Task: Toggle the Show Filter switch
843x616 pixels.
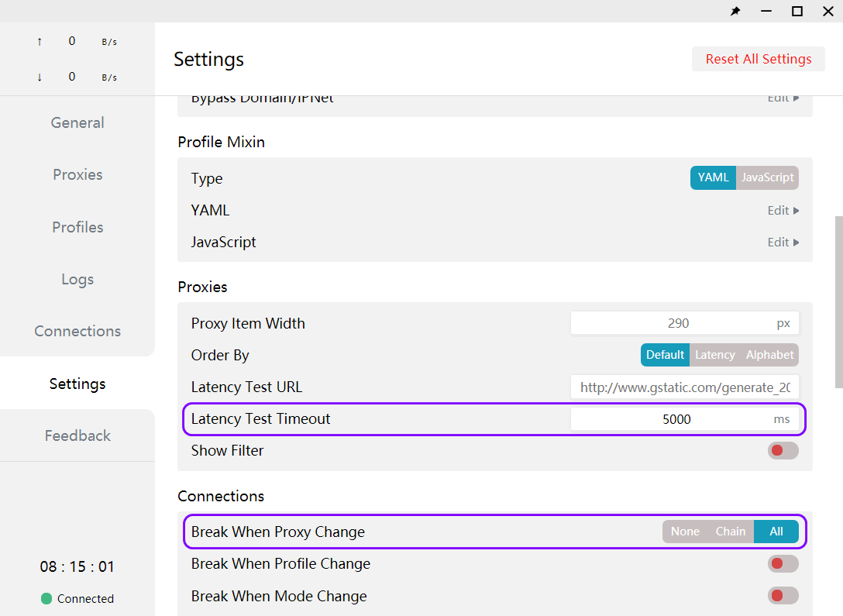Action: point(783,450)
